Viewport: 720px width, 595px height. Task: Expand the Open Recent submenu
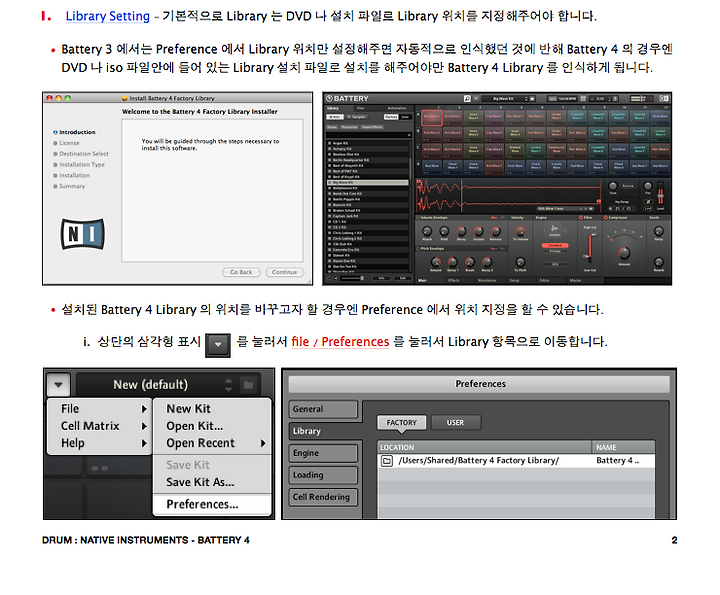tap(212, 443)
